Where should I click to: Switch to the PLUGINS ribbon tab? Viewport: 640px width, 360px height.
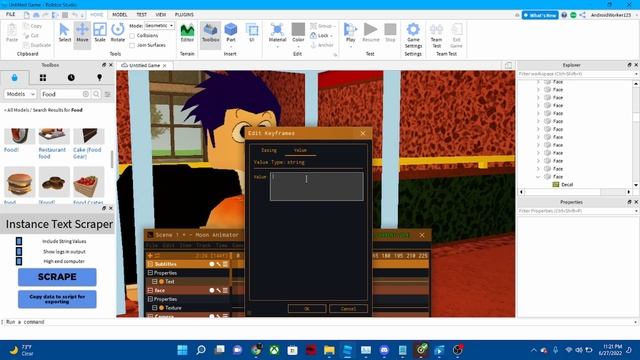pyautogui.click(x=184, y=15)
